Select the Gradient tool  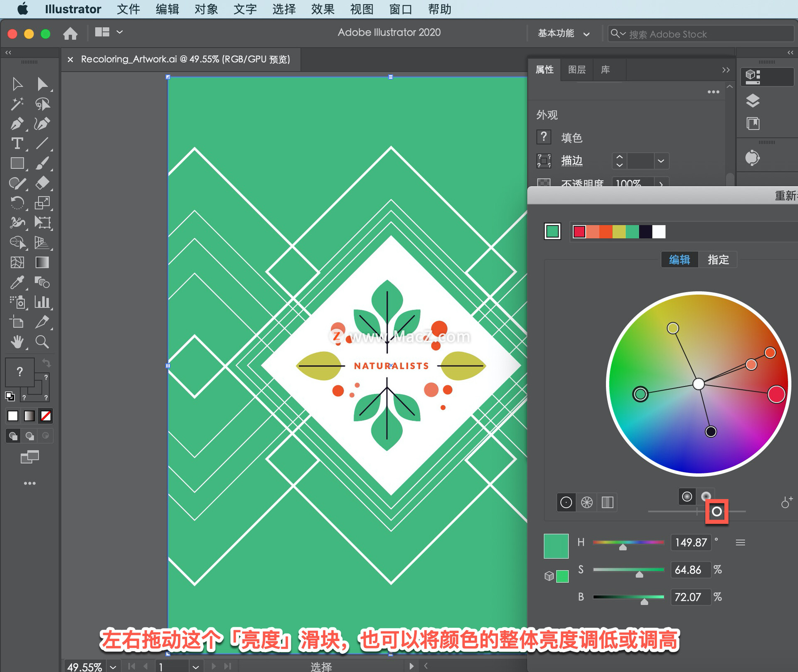tap(42, 263)
